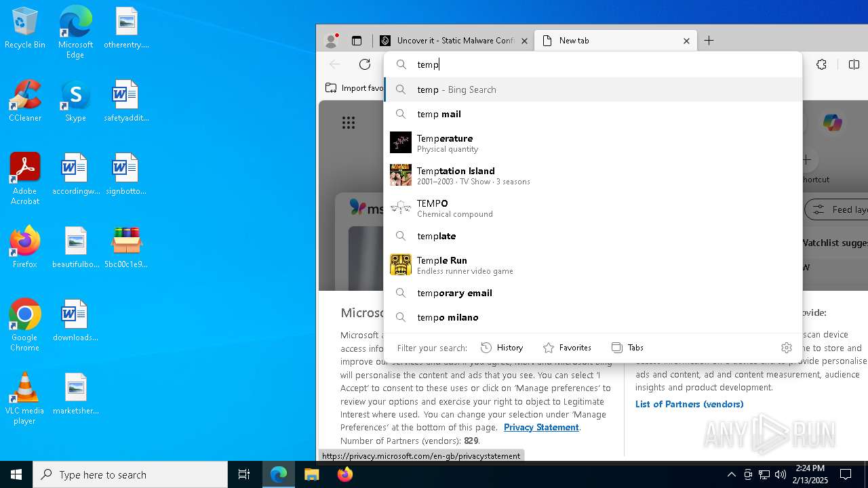This screenshot has height=488, width=868.
Task: Reload the page with the refresh icon
Action: pos(365,64)
